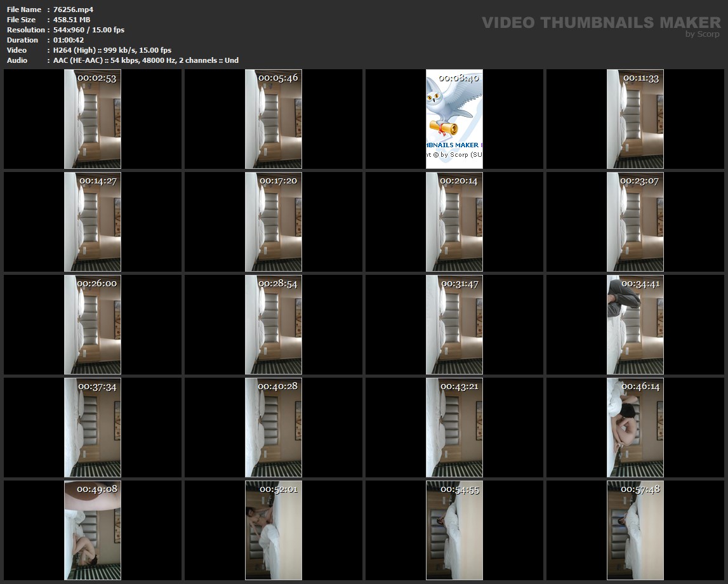Click the thumbnail at 00:26:00

tap(93, 325)
